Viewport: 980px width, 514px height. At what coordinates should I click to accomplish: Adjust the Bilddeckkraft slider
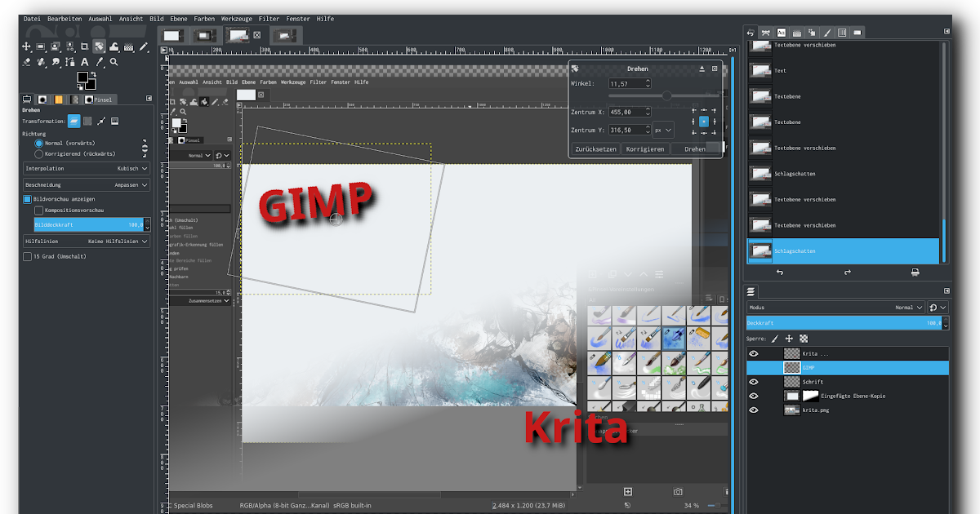88,224
